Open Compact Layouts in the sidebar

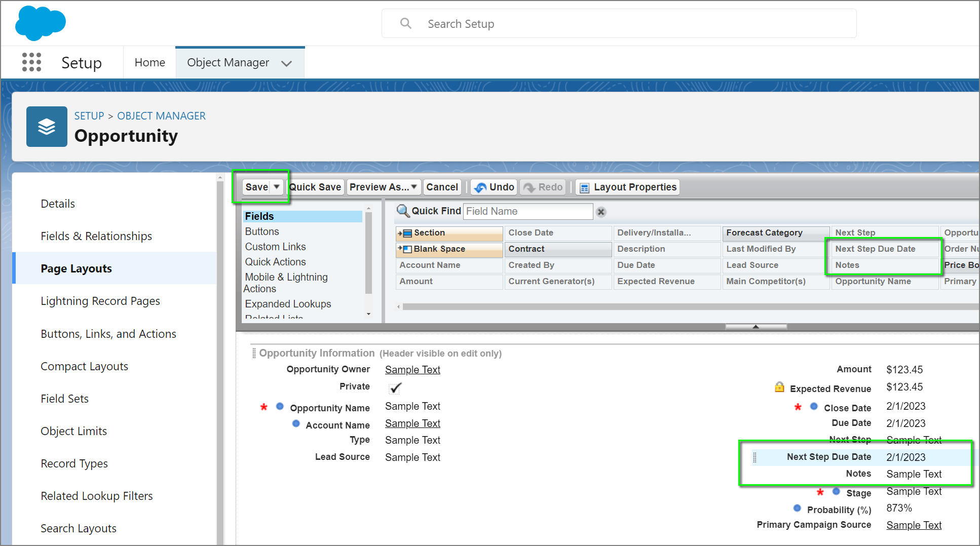click(84, 366)
